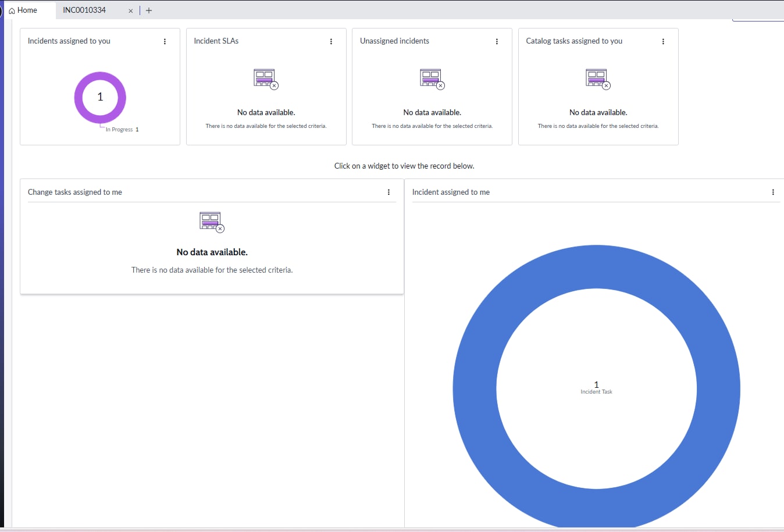This screenshot has height=532, width=784.
Task: Click No data available in Catalog tasks widget
Action: pyautogui.click(x=598, y=113)
